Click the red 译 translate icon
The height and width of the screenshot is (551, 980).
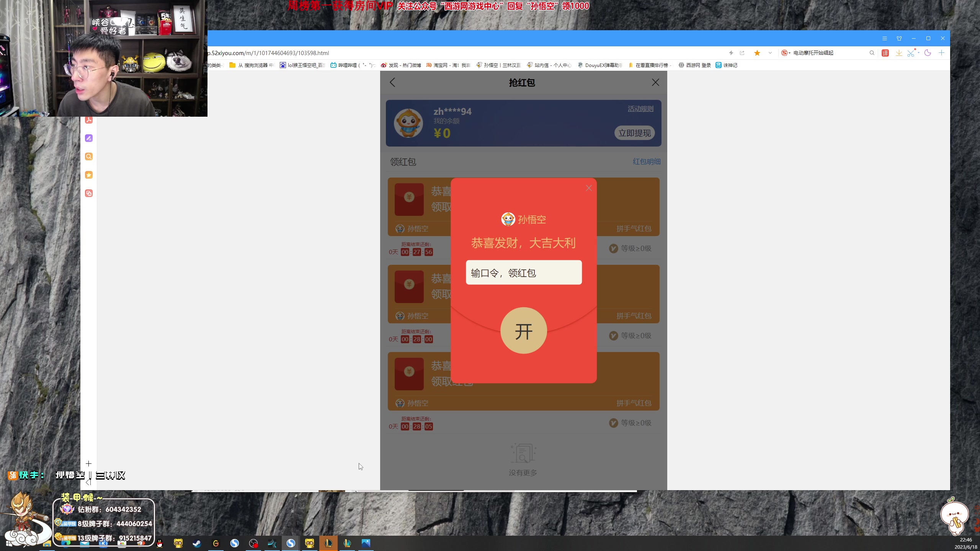click(x=885, y=53)
